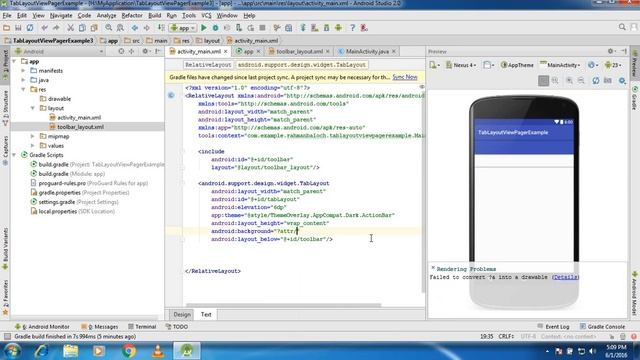Expand the mipmap folder
Screen dimensions: 640x360
33,136
